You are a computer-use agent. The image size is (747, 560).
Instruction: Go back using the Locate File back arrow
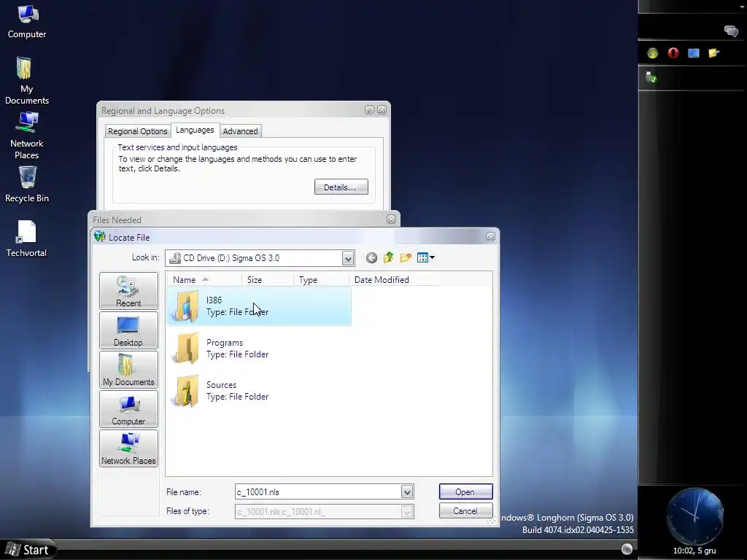point(371,257)
